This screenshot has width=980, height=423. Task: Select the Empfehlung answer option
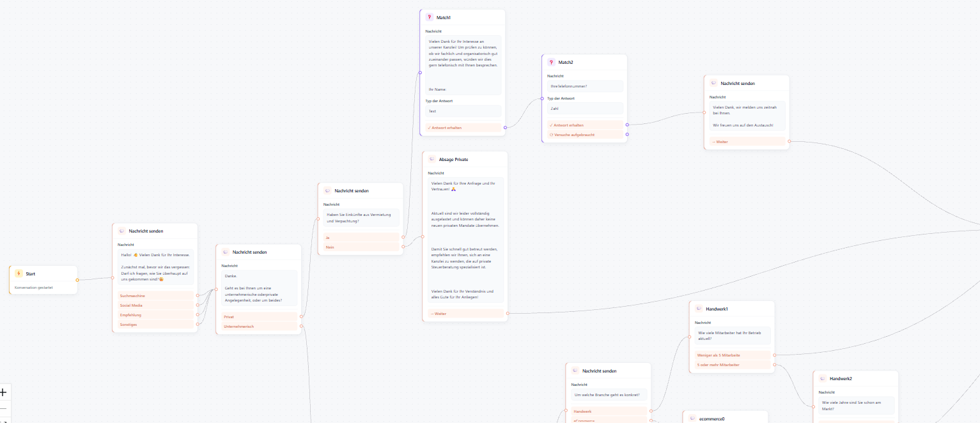coord(155,315)
